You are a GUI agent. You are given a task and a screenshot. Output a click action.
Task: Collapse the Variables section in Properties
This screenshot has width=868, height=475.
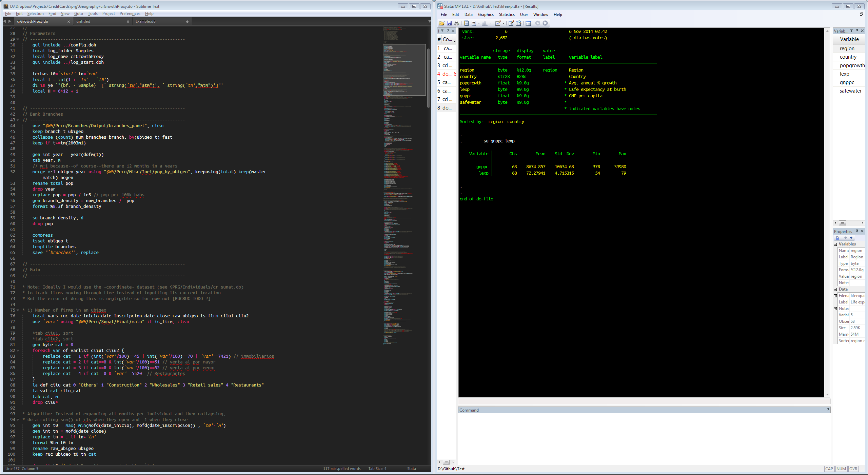click(x=836, y=244)
